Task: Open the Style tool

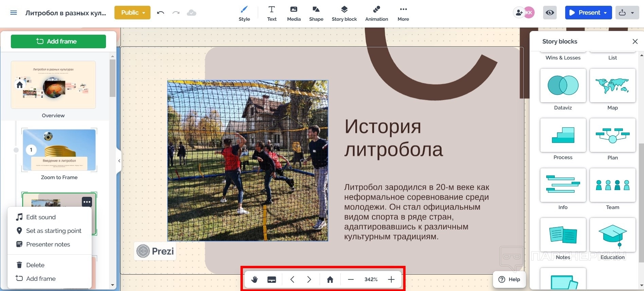Action: [x=244, y=14]
